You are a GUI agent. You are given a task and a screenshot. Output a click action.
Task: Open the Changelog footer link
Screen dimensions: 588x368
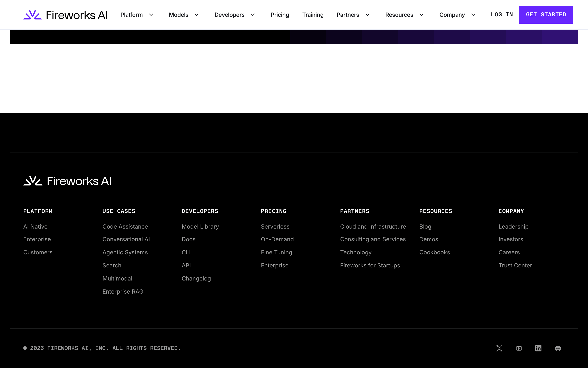[196, 278]
